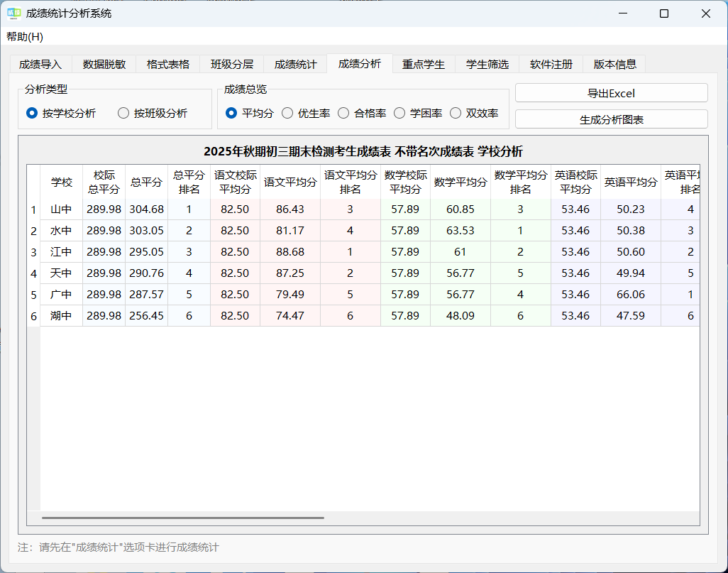Click the horizontal scrollbar below the table
The height and width of the screenshot is (573, 728).
pyautogui.click(x=184, y=518)
